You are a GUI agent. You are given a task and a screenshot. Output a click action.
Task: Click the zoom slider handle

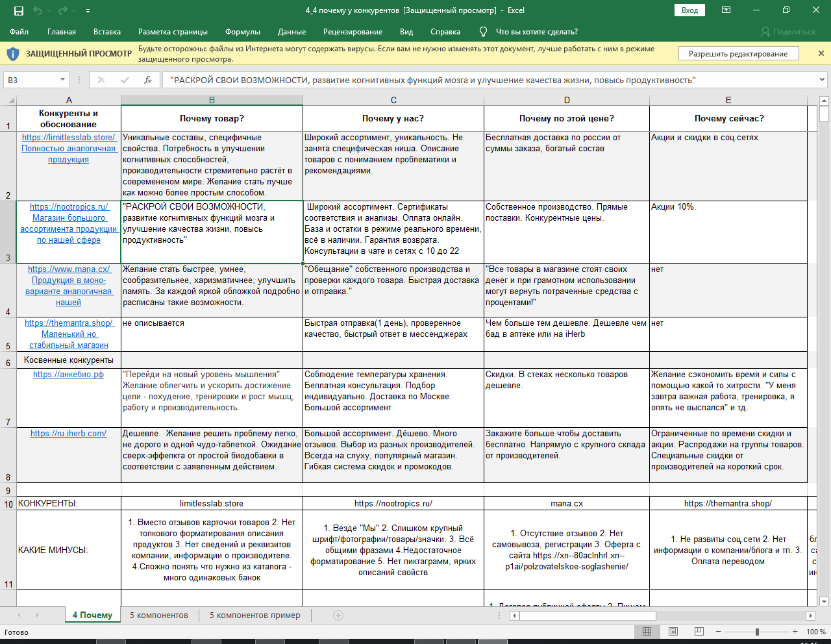[757, 632]
